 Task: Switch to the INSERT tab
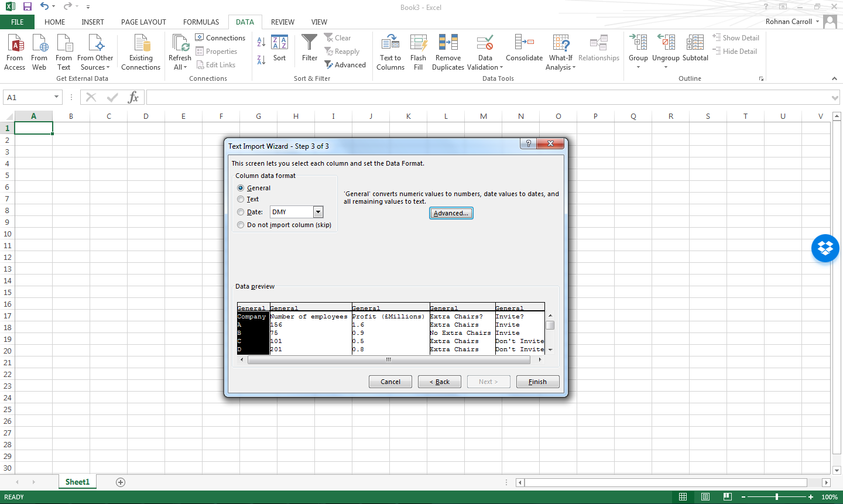pos(93,22)
